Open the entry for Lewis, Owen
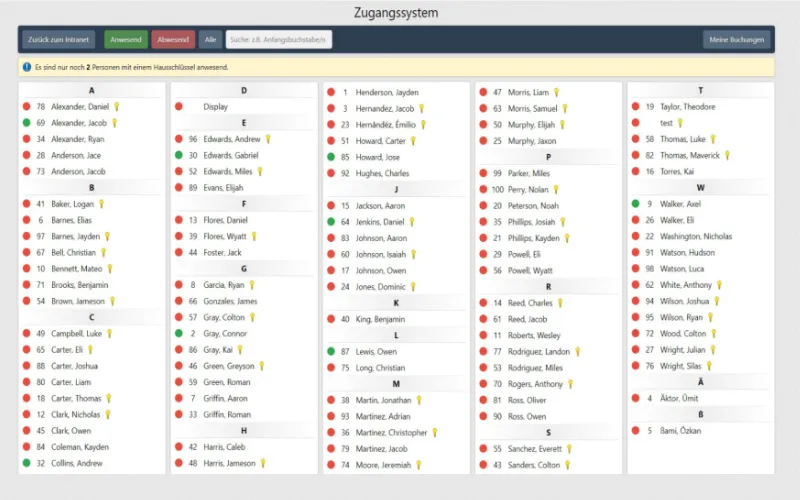The image size is (800, 500). pyautogui.click(x=376, y=352)
